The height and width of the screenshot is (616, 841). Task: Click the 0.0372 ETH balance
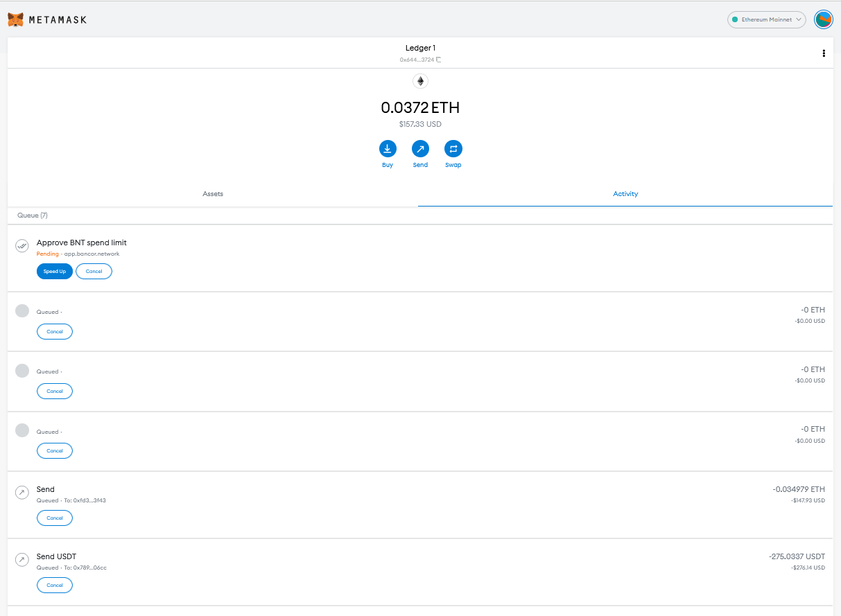pyautogui.click(x=420, y=107)
